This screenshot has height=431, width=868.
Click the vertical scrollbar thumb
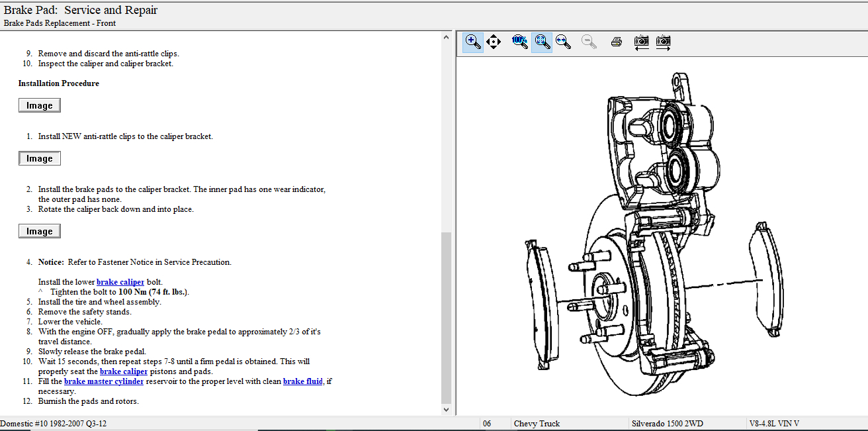pos(446,318)
